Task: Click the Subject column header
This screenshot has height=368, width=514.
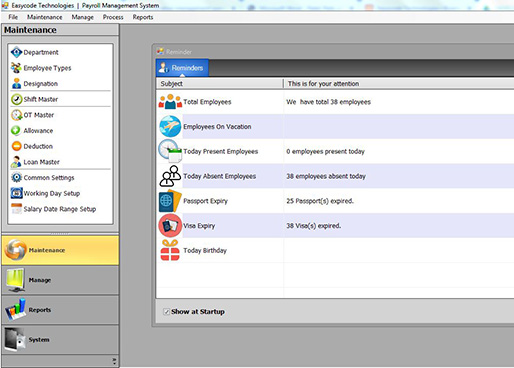Action: tap(220, 83)
